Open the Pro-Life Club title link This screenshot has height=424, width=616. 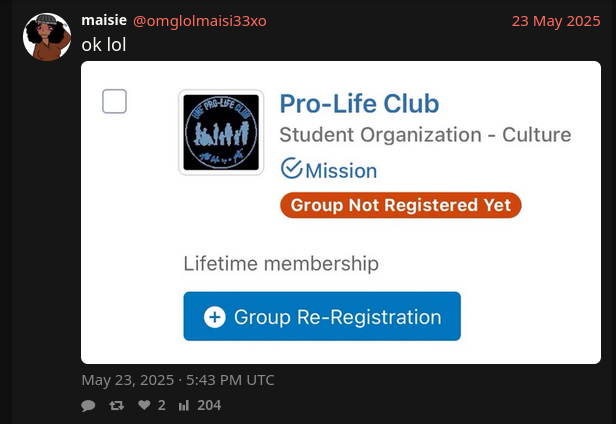359,104
